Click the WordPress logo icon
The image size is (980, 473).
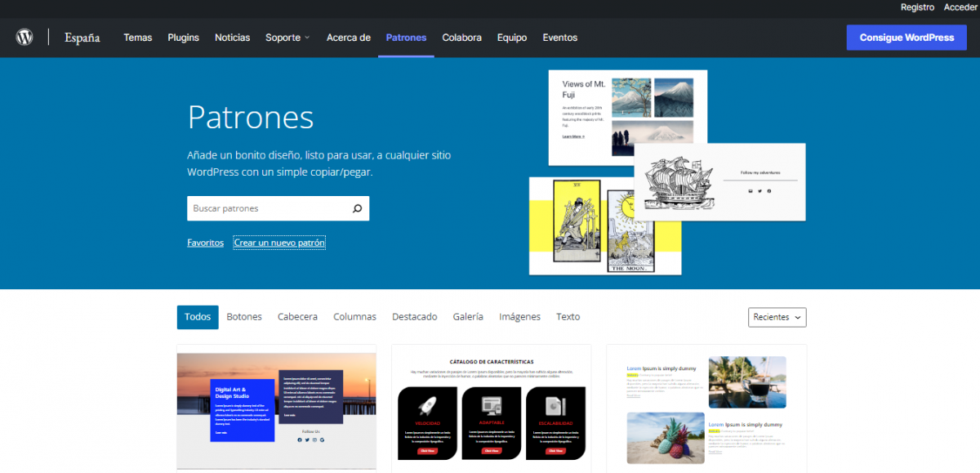24,38
